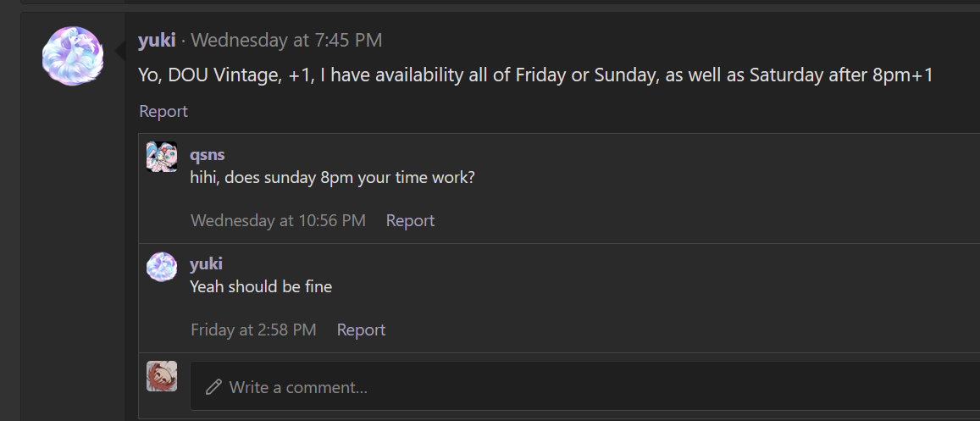Open yuki's username link in the reply comment
980x421 pixels.
click(x=207, y=263)
